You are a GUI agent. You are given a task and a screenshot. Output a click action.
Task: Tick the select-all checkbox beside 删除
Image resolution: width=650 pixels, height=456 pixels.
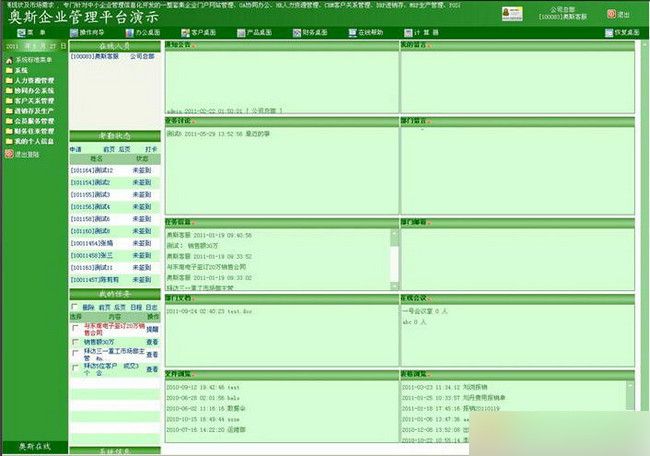75,307
